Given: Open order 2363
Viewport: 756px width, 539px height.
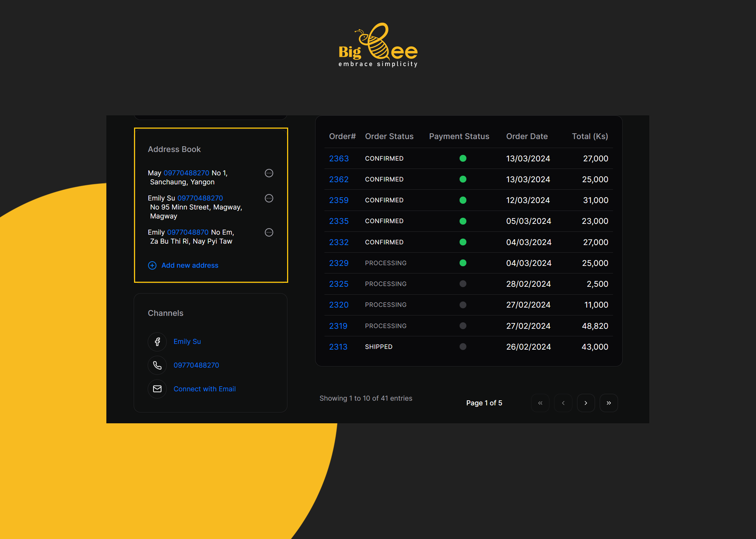Looking at the screenshot, I should 339,158.
